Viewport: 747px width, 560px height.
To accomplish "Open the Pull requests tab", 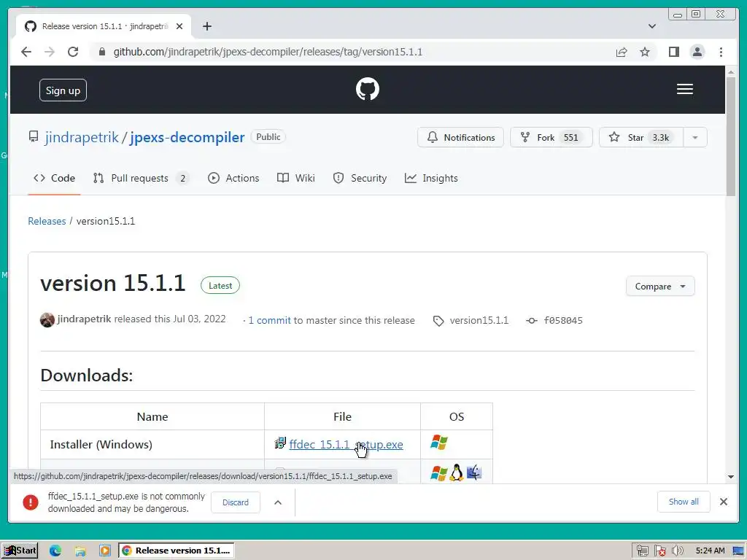I will point(141,178).
